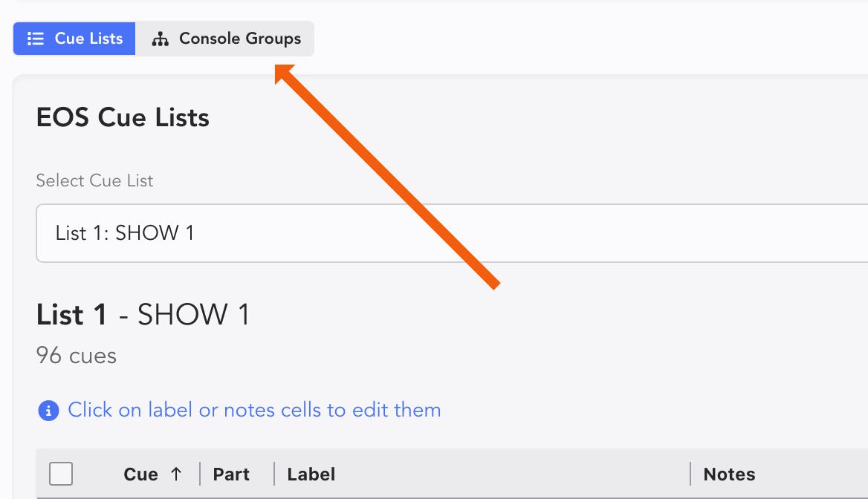Switch to the Cue Lists tab
This screenshot has width=868, height=499.
74,39
